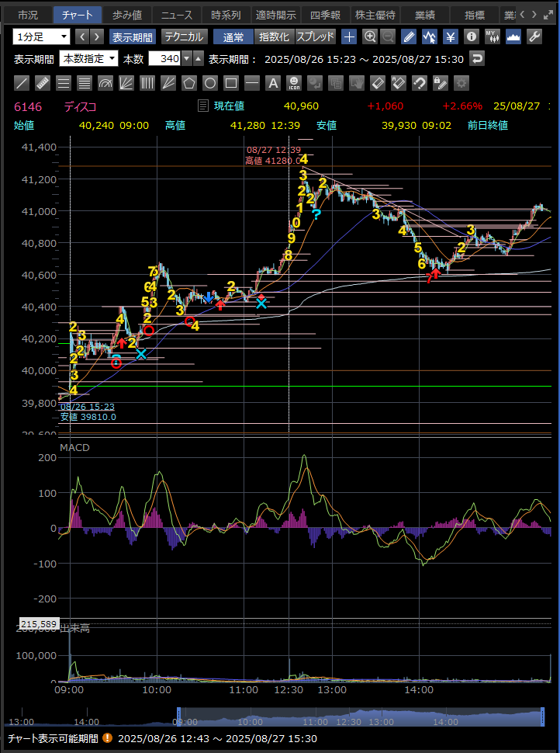
Task: Switch to the 歩み値 tab
Action: (x=127, y=15)
